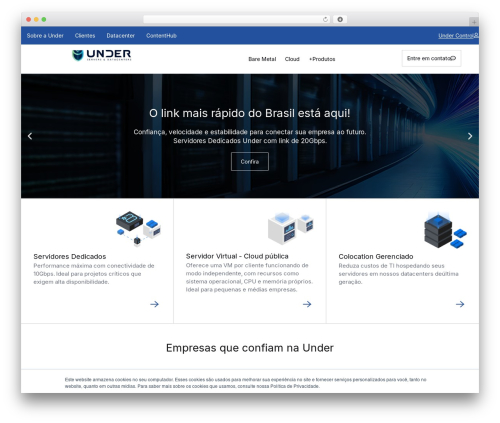Open the Clientes link

(85, 36)
